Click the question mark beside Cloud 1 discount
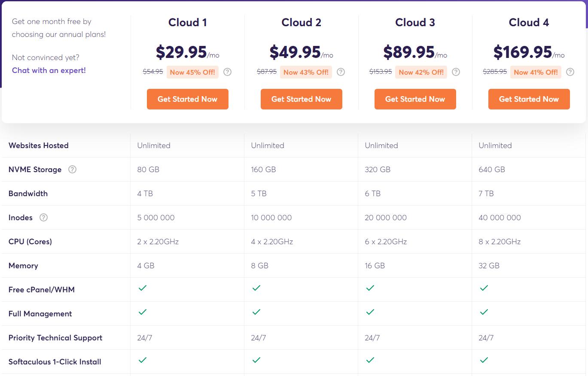This screenshot has width=588, height=376. point(227,72)
